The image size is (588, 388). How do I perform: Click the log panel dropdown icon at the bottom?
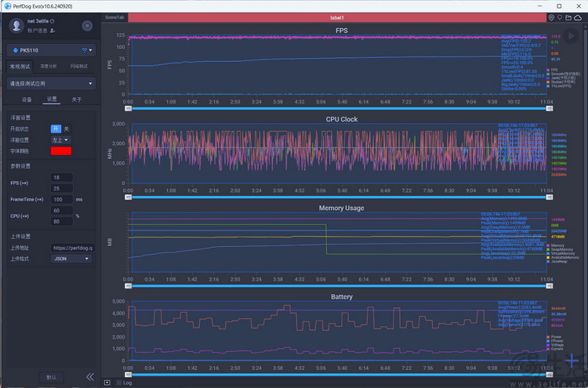click(107, 383)
